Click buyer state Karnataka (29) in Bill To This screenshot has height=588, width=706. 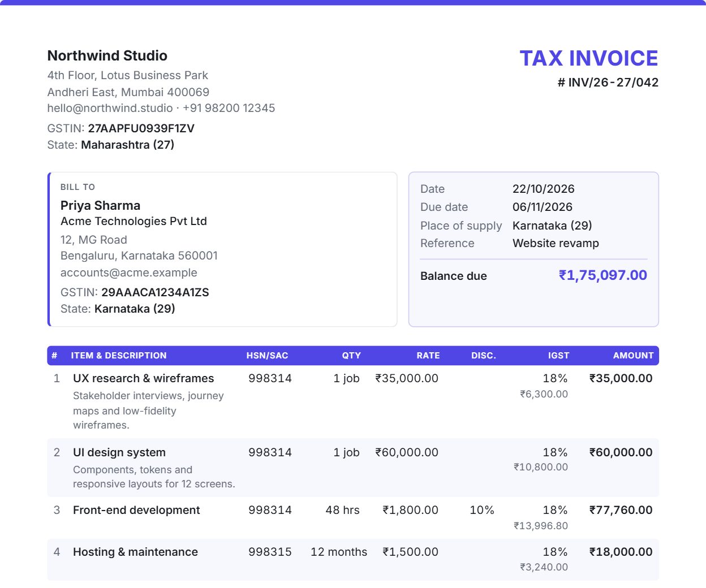coord(135,309)
